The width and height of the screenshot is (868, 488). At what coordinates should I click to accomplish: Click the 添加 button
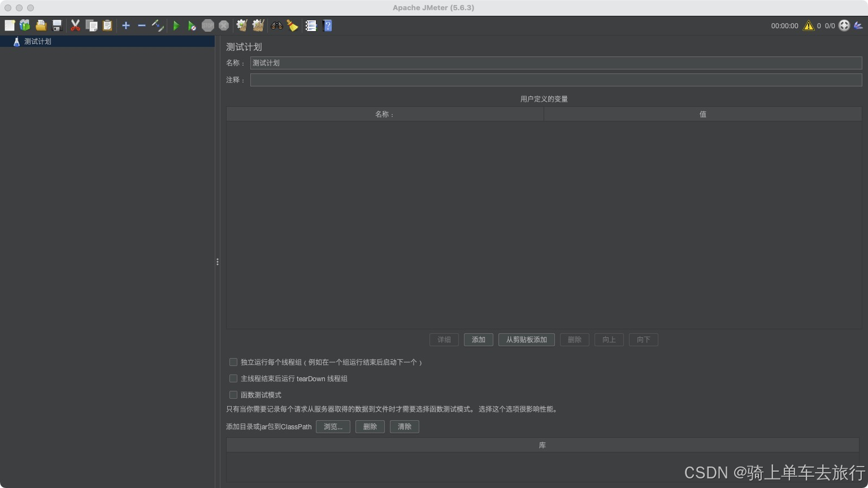[479, 339]
